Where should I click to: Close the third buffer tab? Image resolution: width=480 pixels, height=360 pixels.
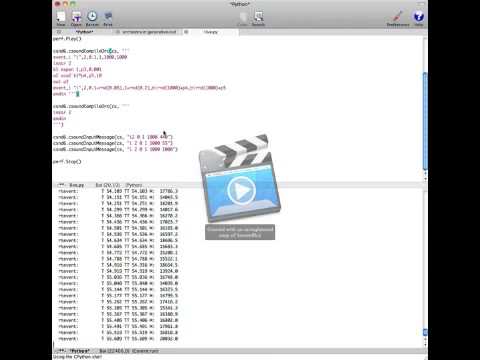(x=186, y=32)
